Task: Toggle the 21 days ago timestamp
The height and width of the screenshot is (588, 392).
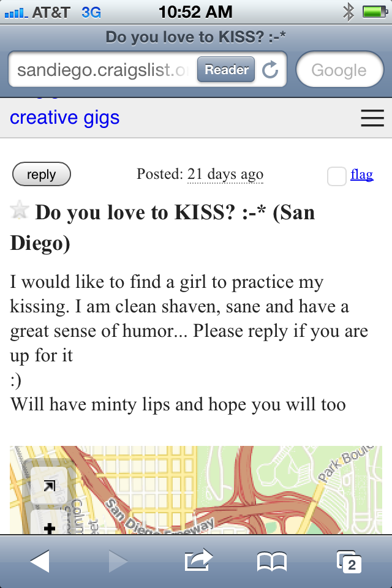Action: coord(225,175)
